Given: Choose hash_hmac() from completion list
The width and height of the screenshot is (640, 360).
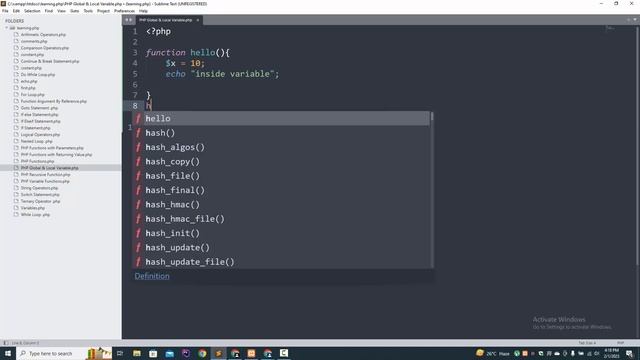Looking at the screenshot, I should (x=282, y=204).
